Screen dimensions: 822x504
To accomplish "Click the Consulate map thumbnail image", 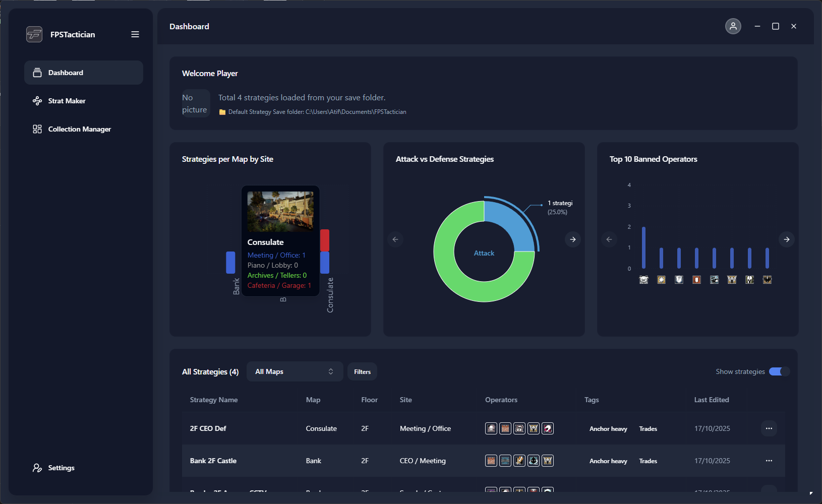I will tap(280, 211).
